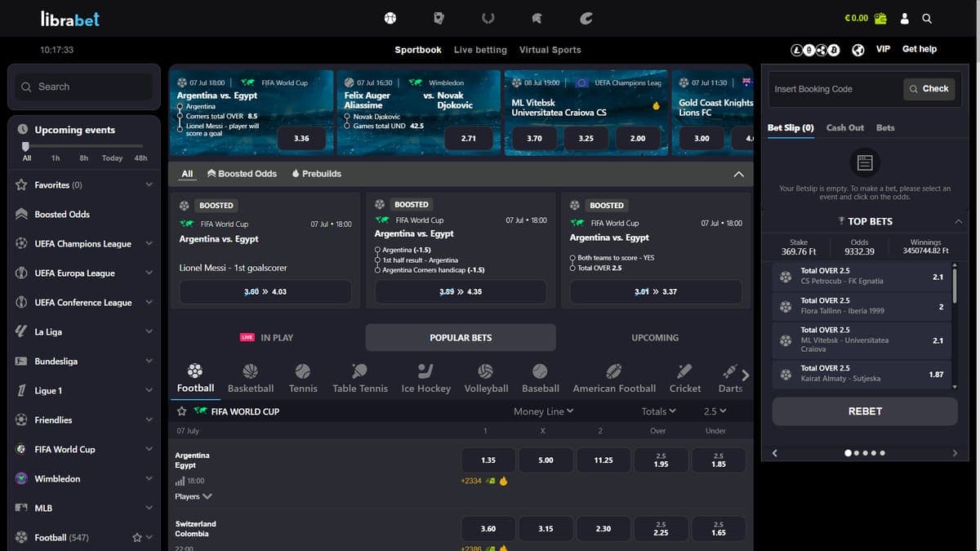Click the librabet logo
Viewport: 980px width, 551px height.
tap(70, 18)
